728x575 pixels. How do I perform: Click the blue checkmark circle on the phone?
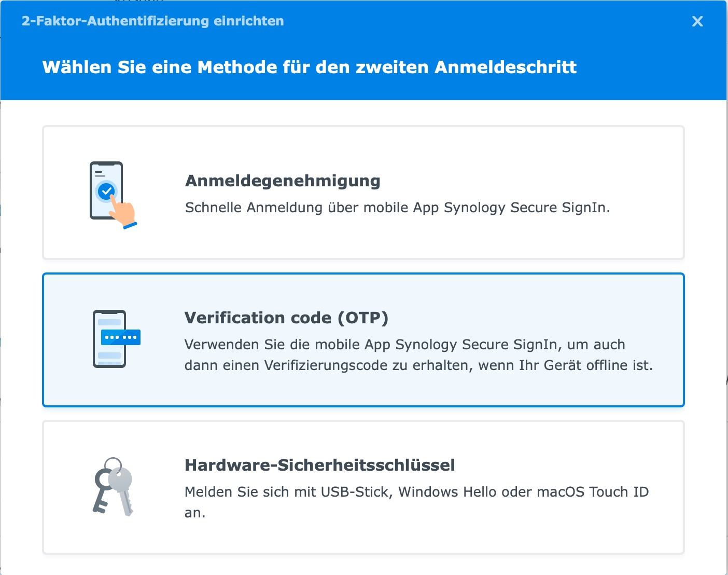coord(106,191)
